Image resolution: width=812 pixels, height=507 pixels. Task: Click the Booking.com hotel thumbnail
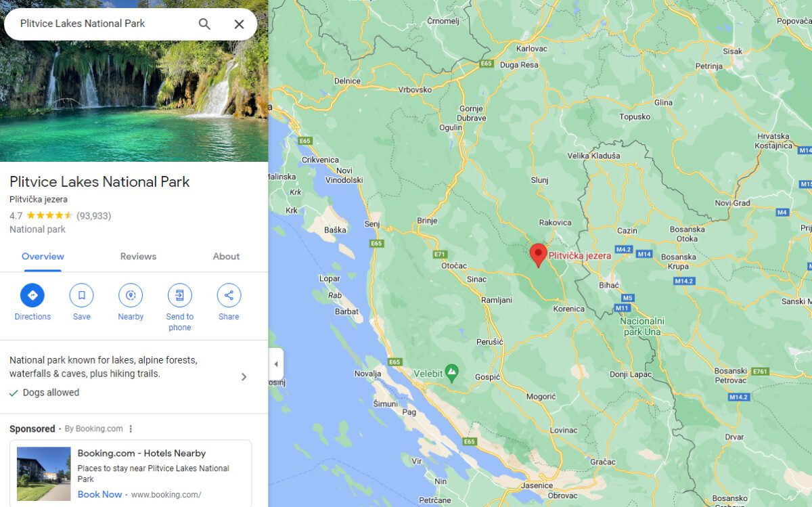[x=43, y=474]
